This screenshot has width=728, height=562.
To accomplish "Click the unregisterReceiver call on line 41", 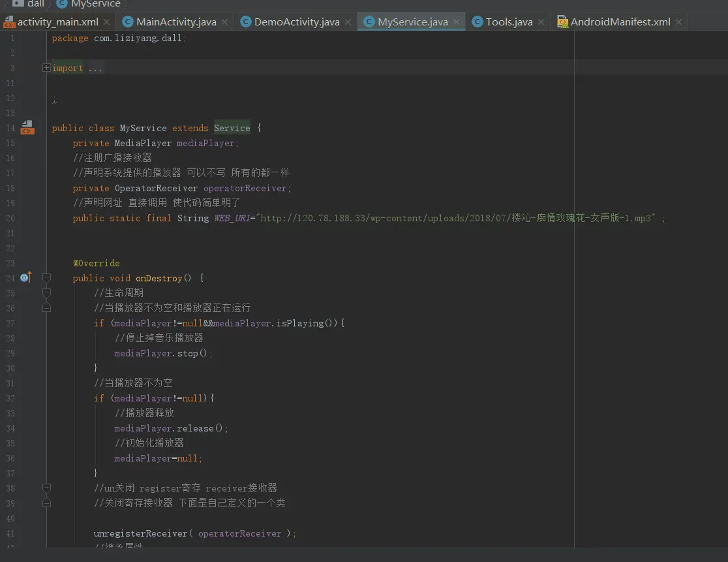I will click(194, 533).
